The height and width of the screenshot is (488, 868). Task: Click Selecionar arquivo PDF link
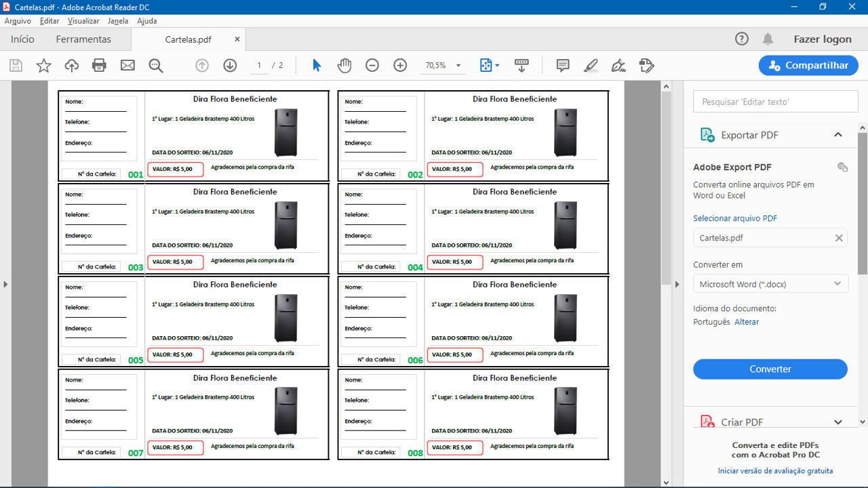pos(735,218)
